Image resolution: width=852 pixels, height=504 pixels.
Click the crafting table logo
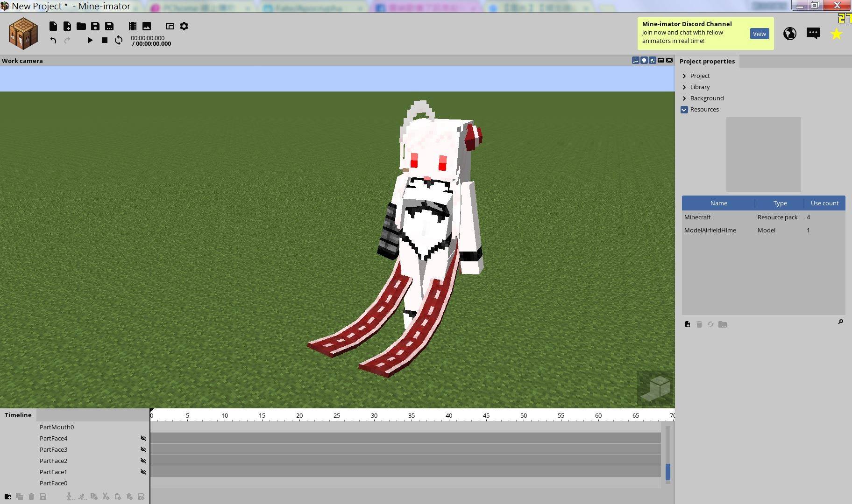click(23, 33)
